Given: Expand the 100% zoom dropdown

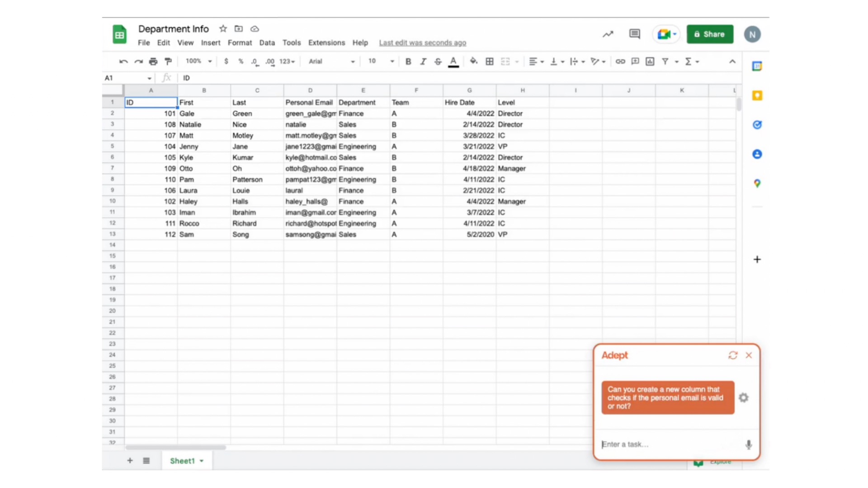Looking at the screenshot, I should pos(198,61).
